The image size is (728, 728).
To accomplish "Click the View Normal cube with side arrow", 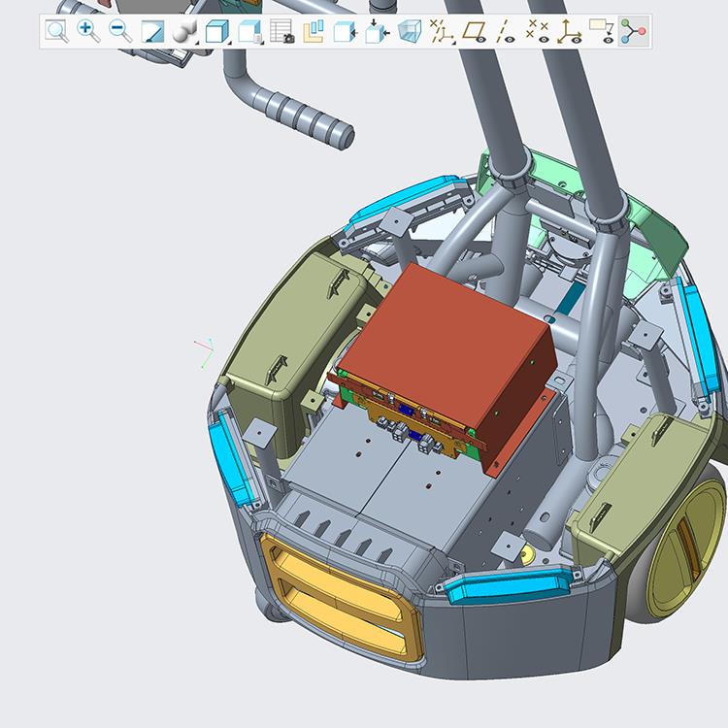I will pyautogui.click(x=345, y=32).
